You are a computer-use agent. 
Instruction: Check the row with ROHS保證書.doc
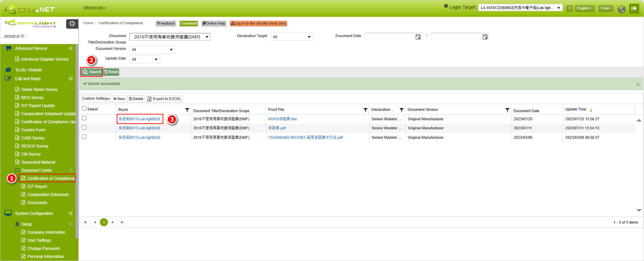[x=84, y=118]
